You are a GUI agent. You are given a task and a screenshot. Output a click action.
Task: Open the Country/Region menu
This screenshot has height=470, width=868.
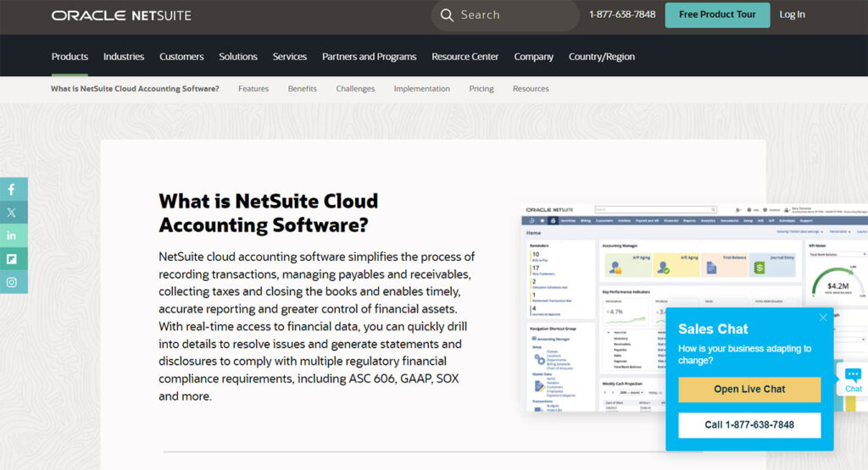click(x=602, y=57)
